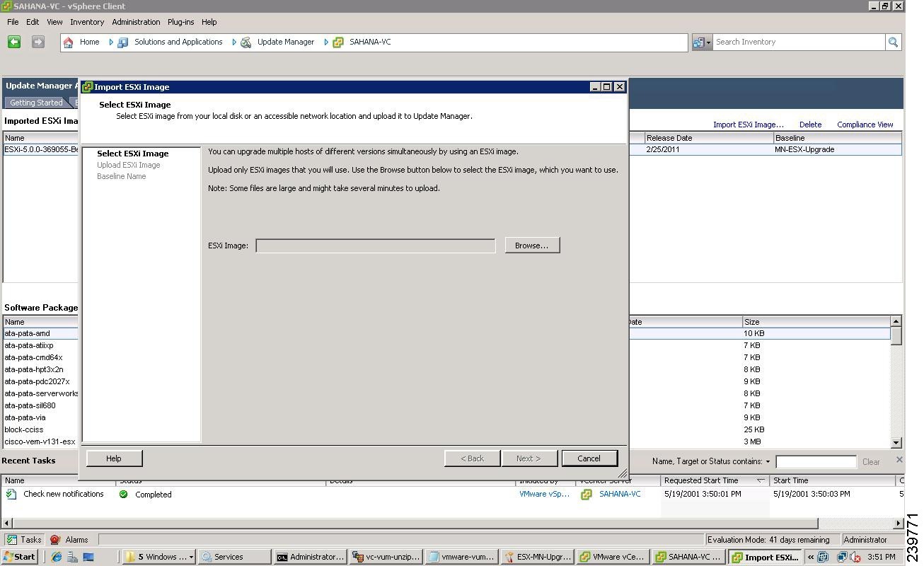Click the software packages scrollbar down arrow
This screenshot has width=924, height=566.
click(x=896, y=442)
